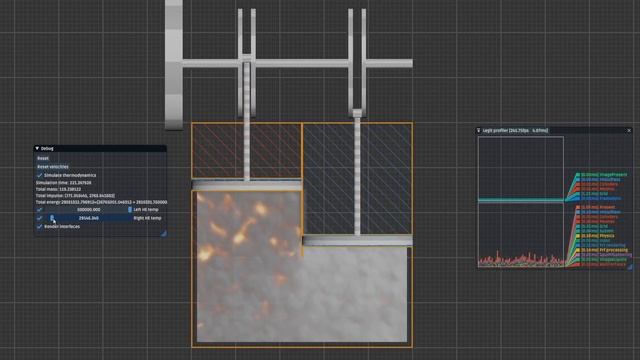640x360 pixels.
Task: Select the Total impulse readout
Action: tap(76, 196)
